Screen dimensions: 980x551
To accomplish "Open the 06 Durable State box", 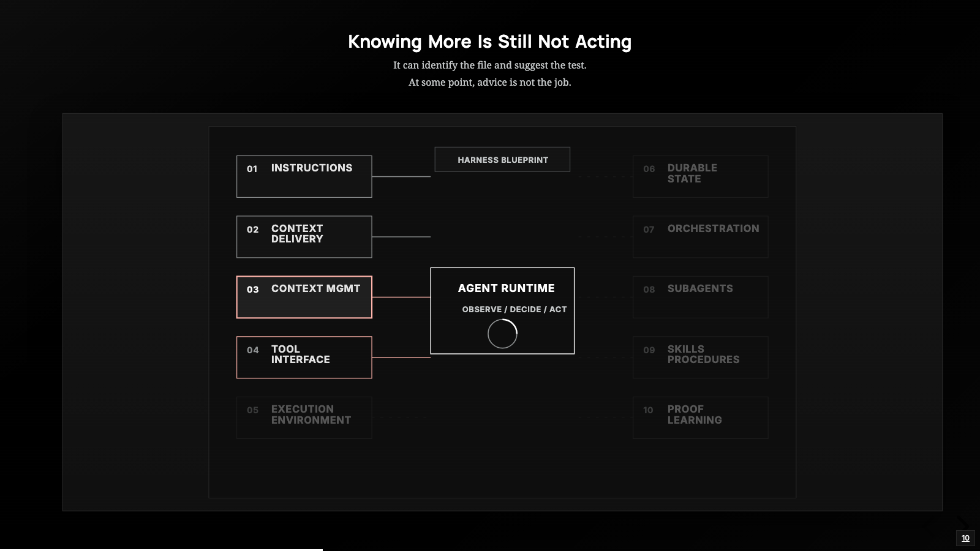I will [700, 176].
